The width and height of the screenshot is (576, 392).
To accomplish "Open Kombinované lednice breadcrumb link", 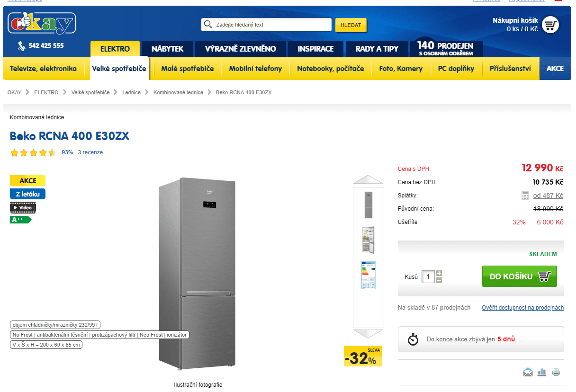I will click(x=178, y=92).
